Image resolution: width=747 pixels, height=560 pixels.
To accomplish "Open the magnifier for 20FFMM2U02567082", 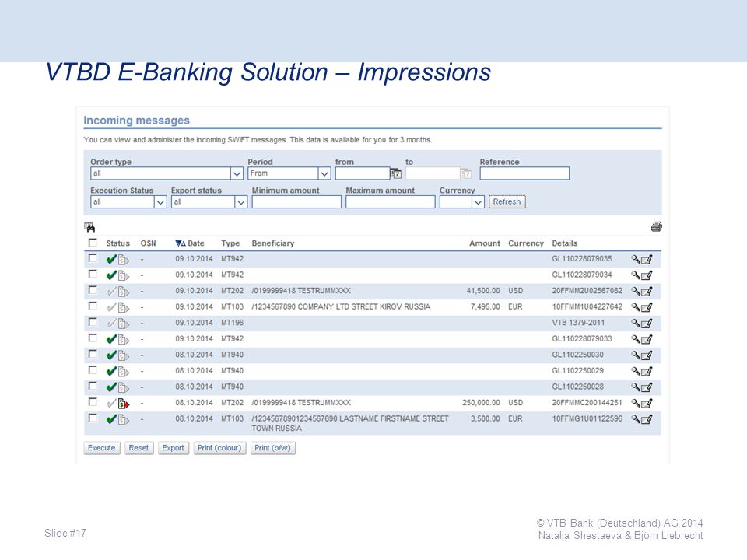I will tap(636, 291).
